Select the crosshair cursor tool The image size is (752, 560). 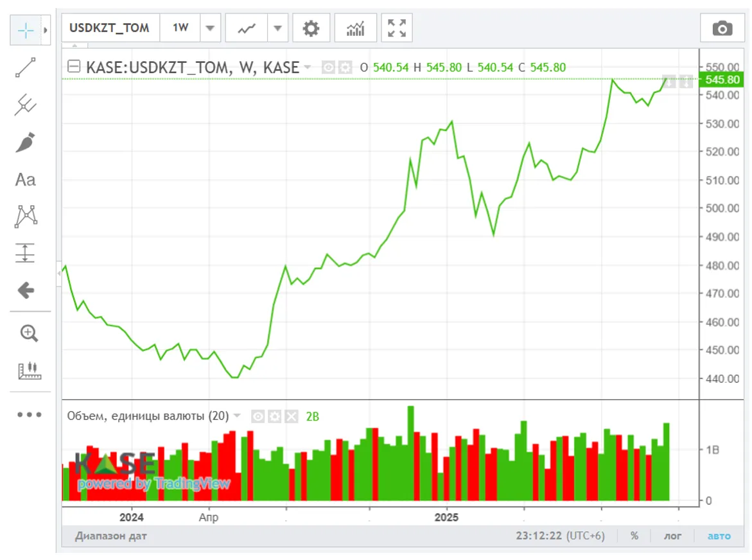coord(26,30)
